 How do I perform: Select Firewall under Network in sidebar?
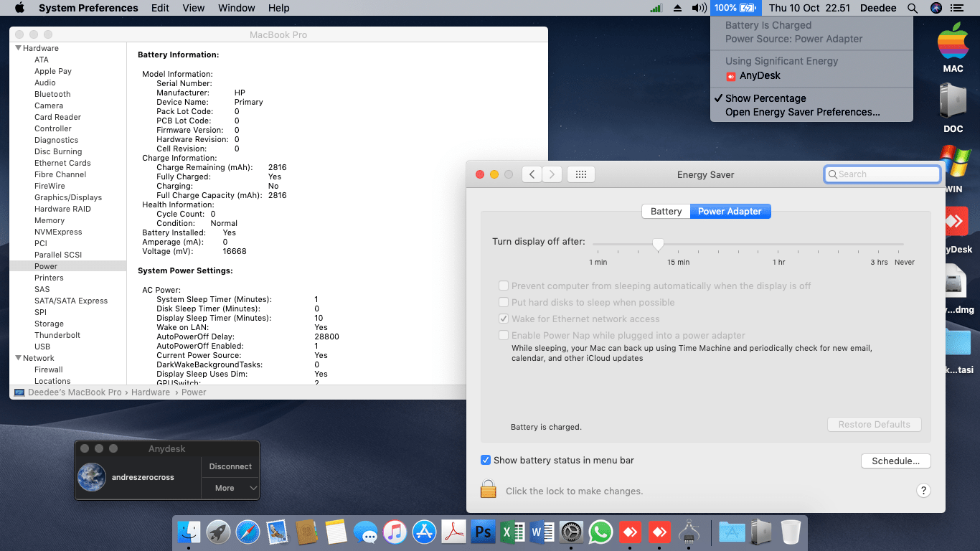click(x=49, y=369)
